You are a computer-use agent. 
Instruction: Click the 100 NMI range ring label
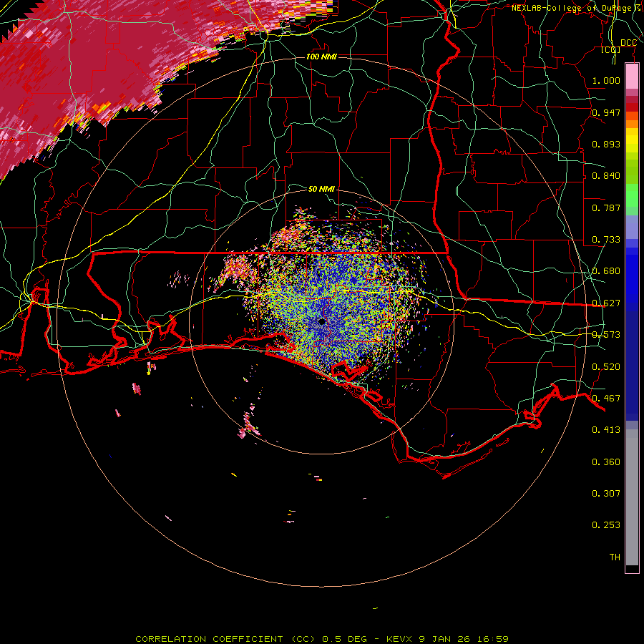pos(321,57)
